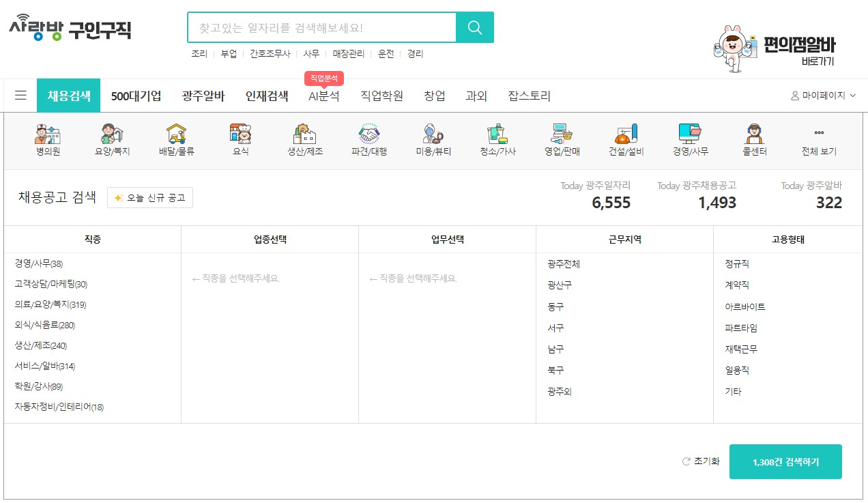Expand the 마이페이지 dropdown
Image resolution: width=868 pixels, height=503 pixels.
823,96
